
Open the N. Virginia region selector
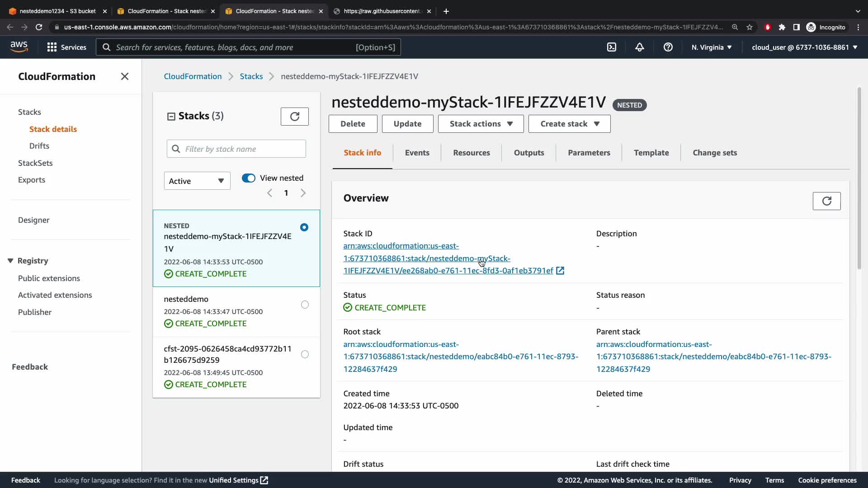point(711,47)
